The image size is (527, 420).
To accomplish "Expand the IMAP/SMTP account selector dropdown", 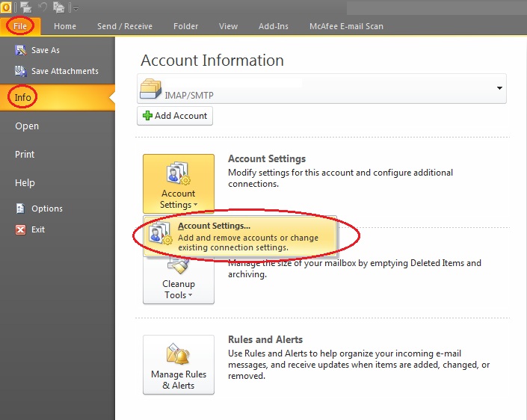I will pyautogui.click(x=499, y=88).
